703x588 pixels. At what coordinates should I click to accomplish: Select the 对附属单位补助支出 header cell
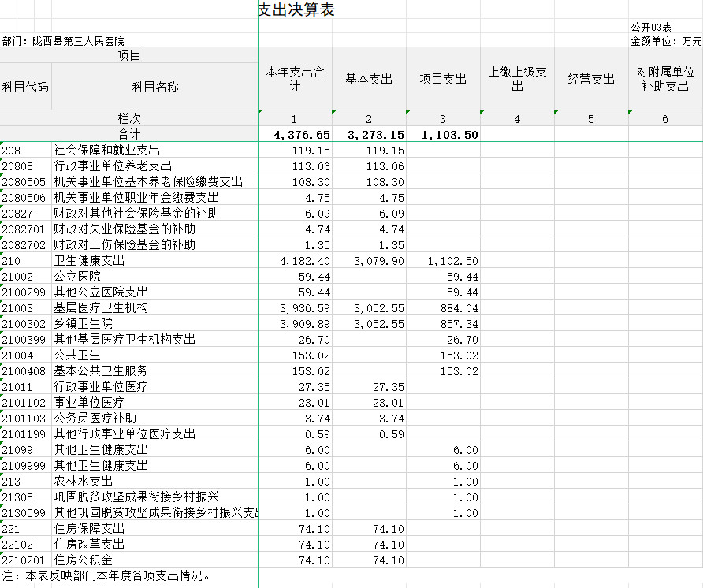(664, 79)
